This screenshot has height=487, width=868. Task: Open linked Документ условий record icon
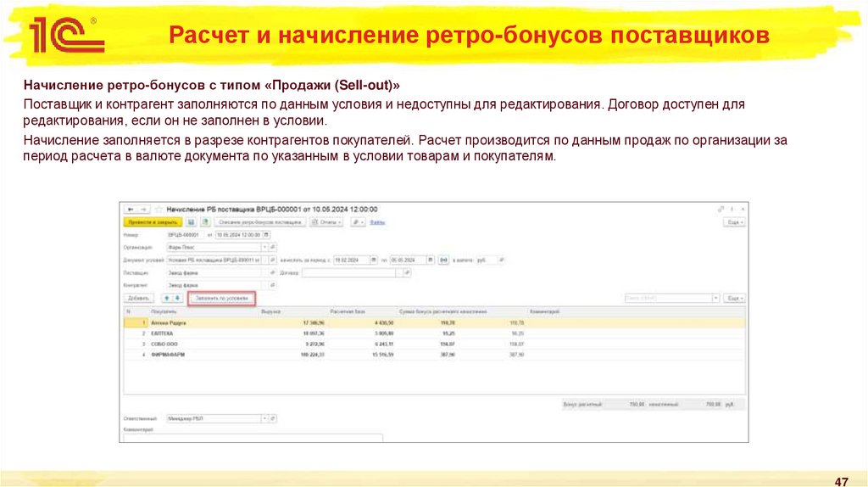click(272, 260)
